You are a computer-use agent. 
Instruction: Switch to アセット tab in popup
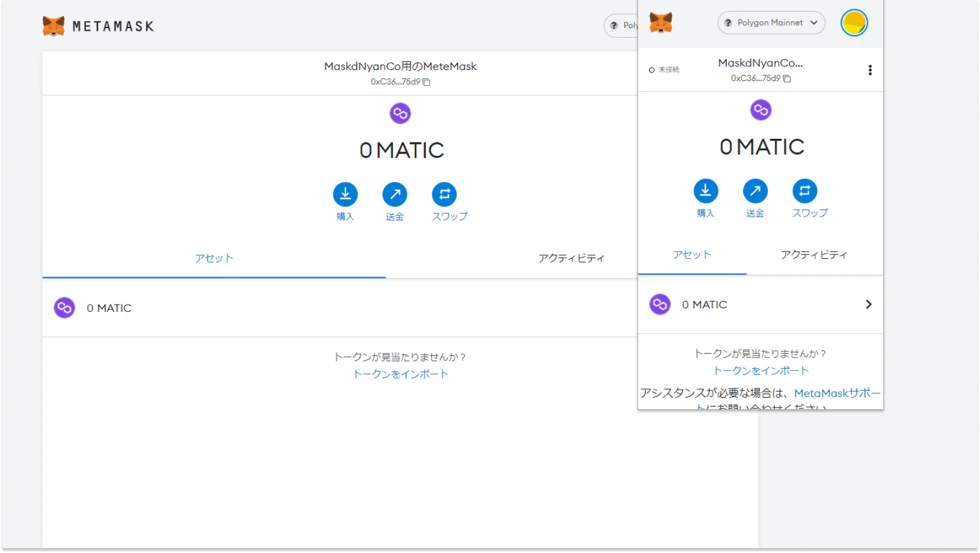coord(692,255)
